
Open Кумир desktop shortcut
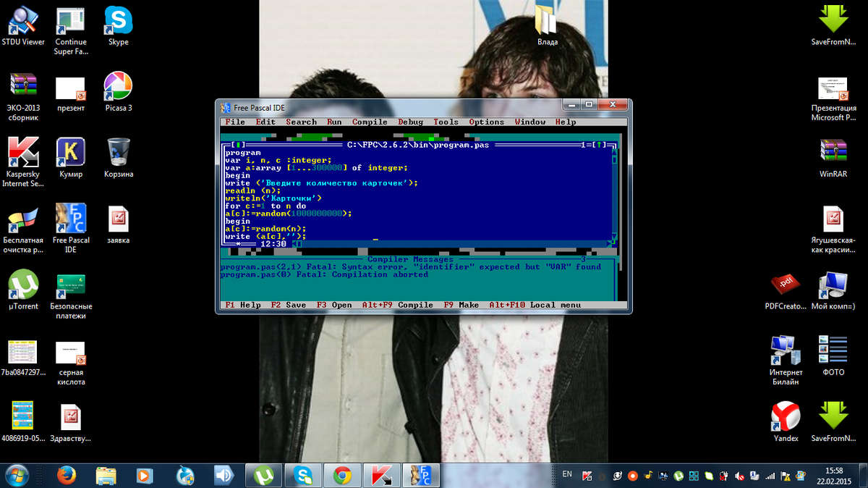(71, 159)
